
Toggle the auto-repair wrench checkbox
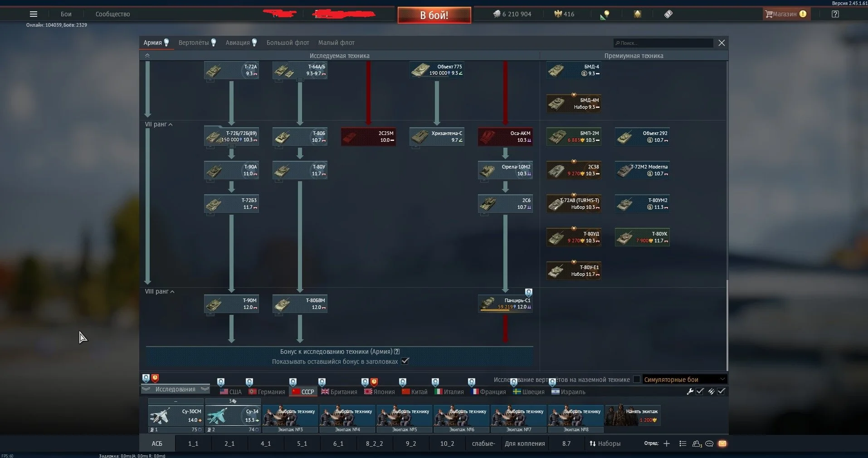click(700, 391)
